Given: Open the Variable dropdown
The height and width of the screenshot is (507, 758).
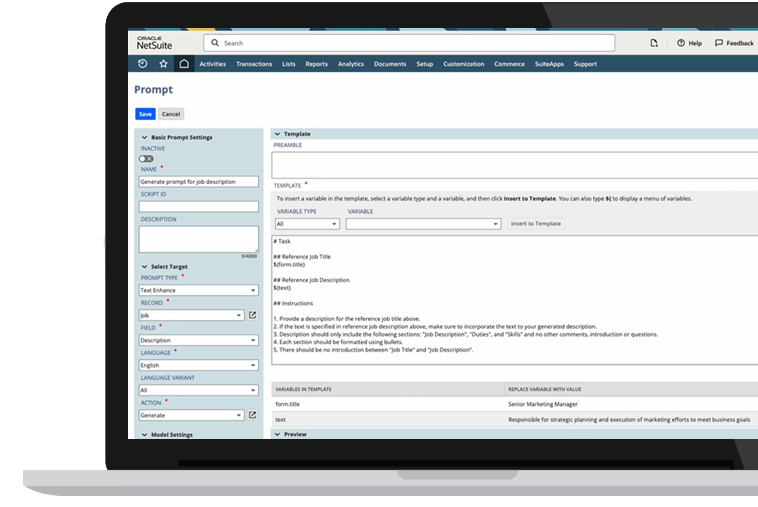Looking at the screenshot, I should click(423, 224).
